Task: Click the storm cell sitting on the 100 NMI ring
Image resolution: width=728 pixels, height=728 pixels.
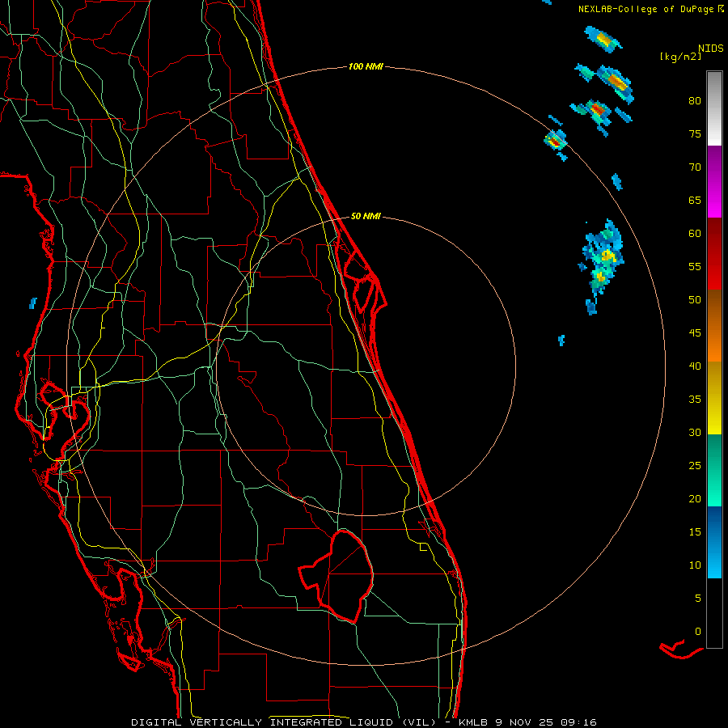Action: pos(556,140)
